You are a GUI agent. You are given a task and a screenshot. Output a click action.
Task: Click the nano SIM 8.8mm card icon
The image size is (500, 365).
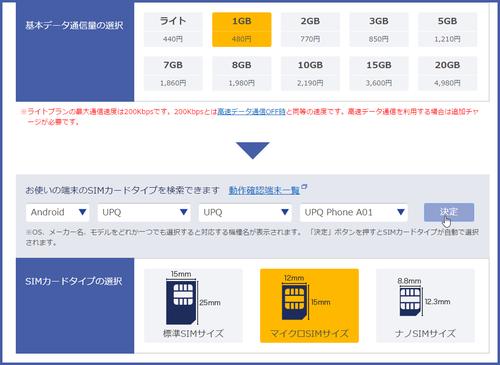click(410, 301)
